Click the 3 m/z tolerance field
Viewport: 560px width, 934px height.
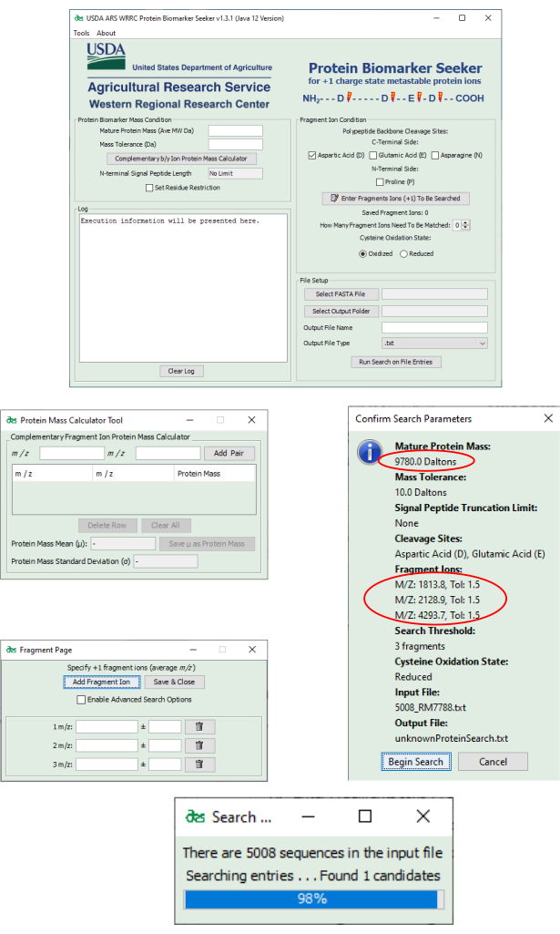pyautogui.click(x=165, y=765)
